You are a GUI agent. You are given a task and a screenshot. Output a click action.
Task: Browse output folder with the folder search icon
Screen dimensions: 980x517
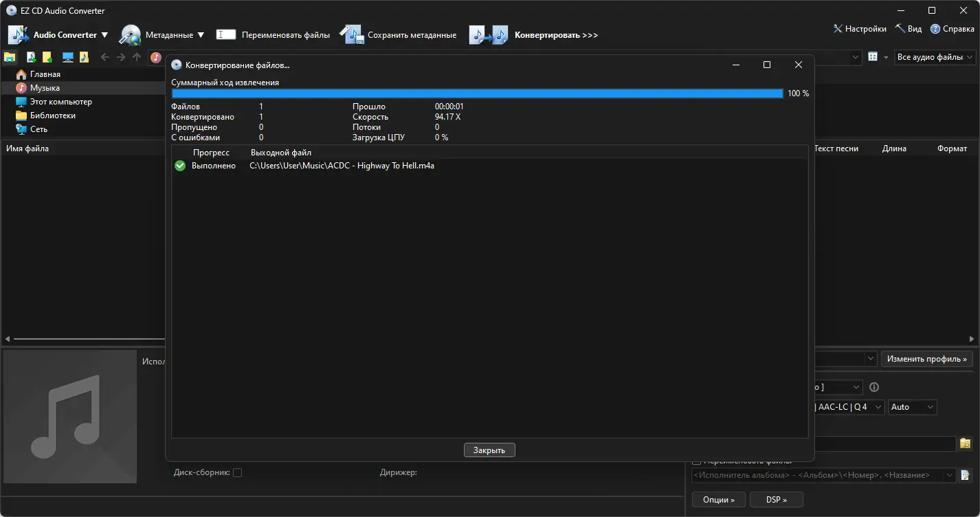[965, 443]
